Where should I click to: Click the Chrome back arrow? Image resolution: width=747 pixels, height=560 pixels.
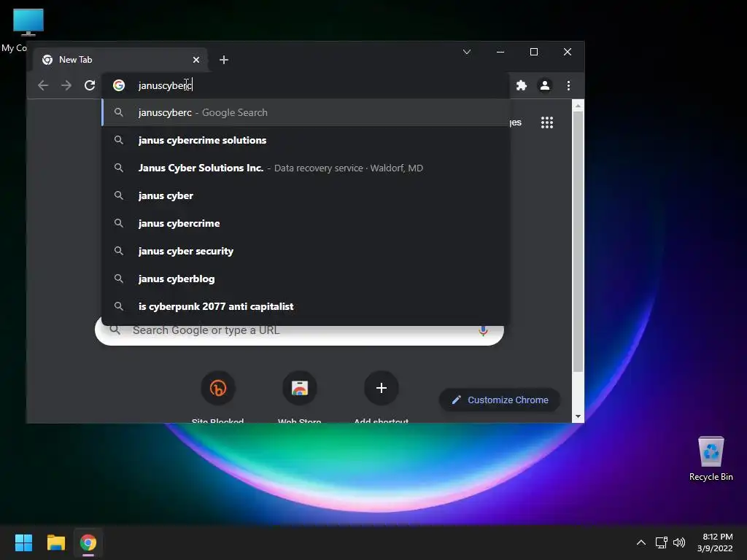[x=43, y=85]
